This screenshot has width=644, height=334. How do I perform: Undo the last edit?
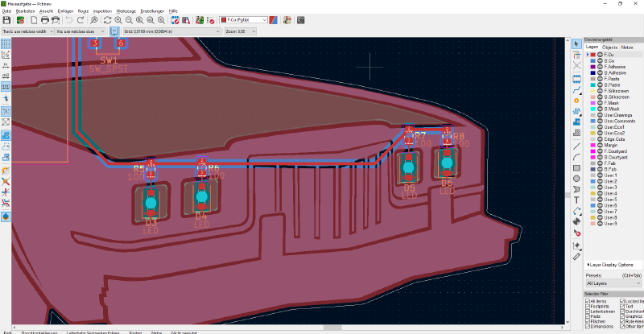pos(69,20)
